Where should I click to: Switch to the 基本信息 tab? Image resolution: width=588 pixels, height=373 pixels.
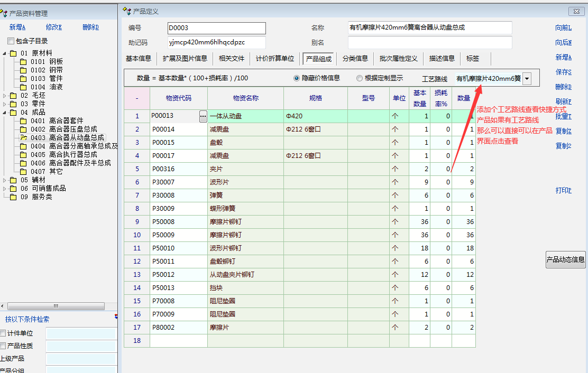pyautogui.click(x=139, y=59)
